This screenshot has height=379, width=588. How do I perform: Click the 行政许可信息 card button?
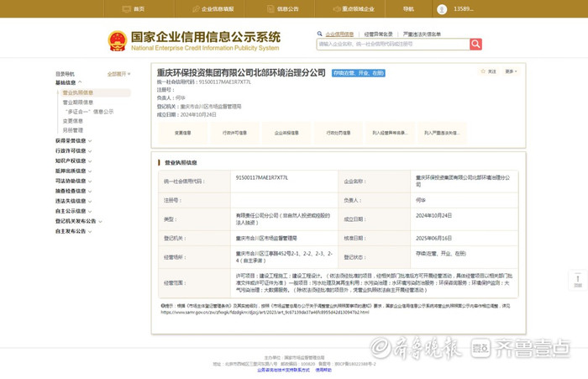(x=234, y=133)
